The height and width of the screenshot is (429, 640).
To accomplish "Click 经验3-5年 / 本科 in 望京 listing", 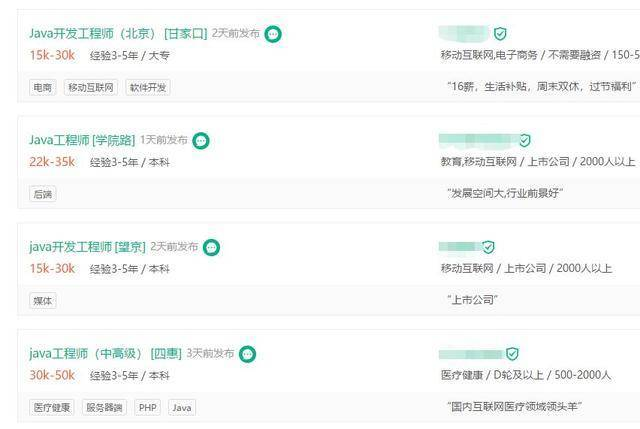I will pos(129,269).
